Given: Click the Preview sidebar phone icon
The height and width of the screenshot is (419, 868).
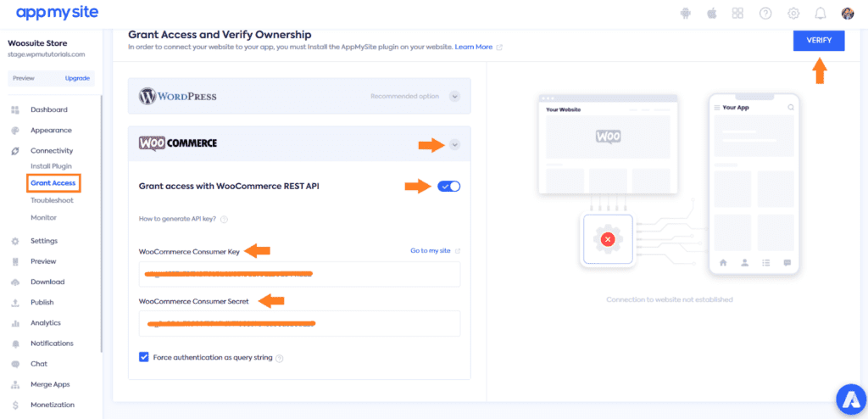Looking at the screenshot, I should (x=15, y=261).
